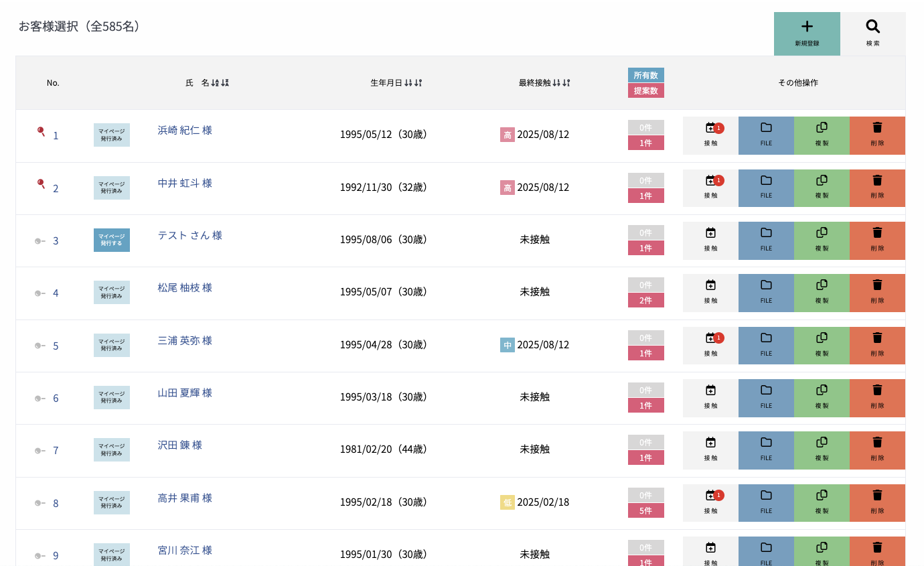Open customer 宮川 奈江 様

click(x=185, y=550)
